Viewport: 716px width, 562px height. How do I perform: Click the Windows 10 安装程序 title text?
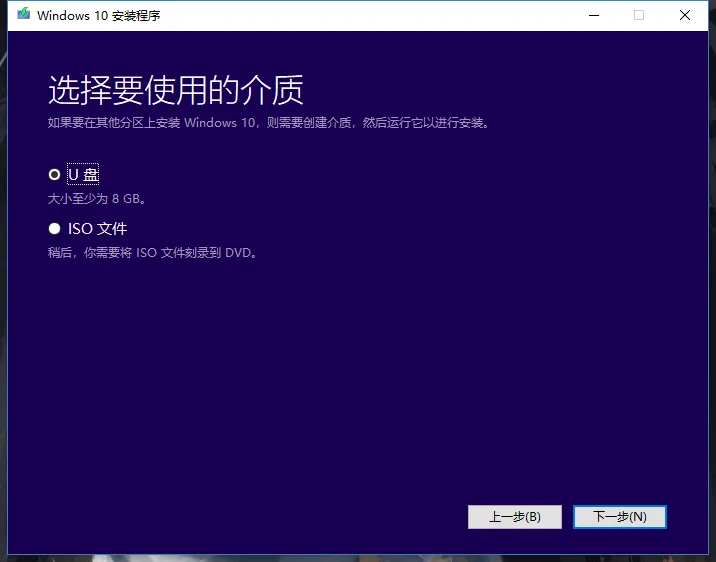tap(98, 15)
